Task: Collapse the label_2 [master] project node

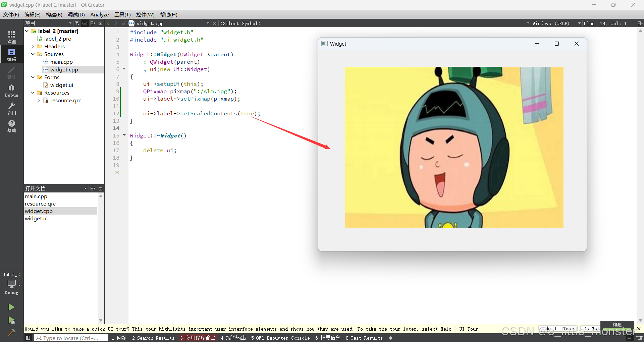Action: click(27, 31)
